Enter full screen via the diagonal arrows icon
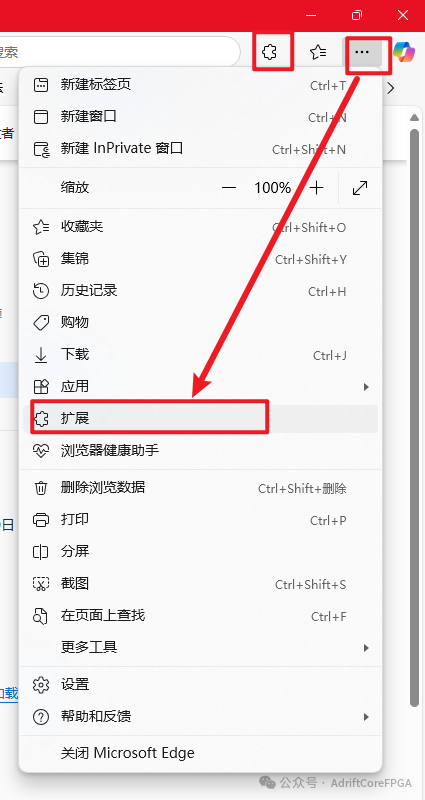Viewport: 425px width, 800px height. (360, 188)
